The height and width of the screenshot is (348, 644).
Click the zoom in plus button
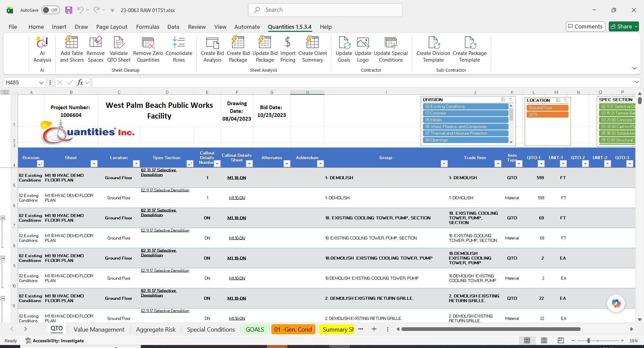click(622, 341)
